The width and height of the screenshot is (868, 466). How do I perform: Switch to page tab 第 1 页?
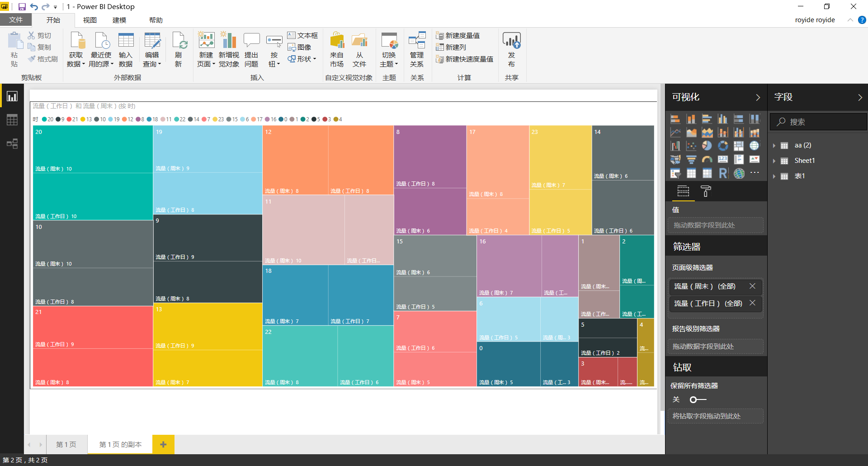tap(66, 445)
